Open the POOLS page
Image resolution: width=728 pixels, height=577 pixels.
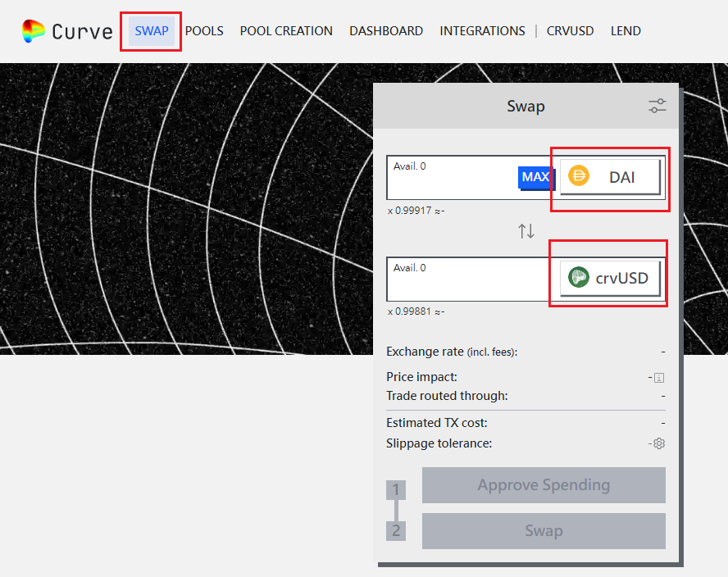pos(204,31)
